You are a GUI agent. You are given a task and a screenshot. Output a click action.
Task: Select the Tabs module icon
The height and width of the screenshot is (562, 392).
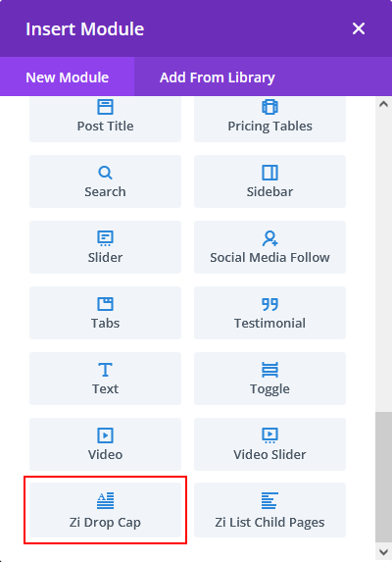(x=105, y=304)
